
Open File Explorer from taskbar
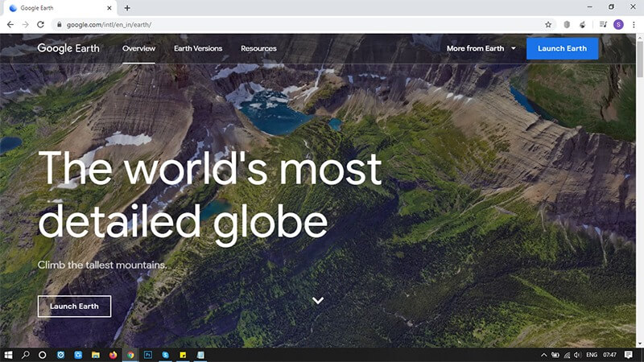click(x=96, y=355)
